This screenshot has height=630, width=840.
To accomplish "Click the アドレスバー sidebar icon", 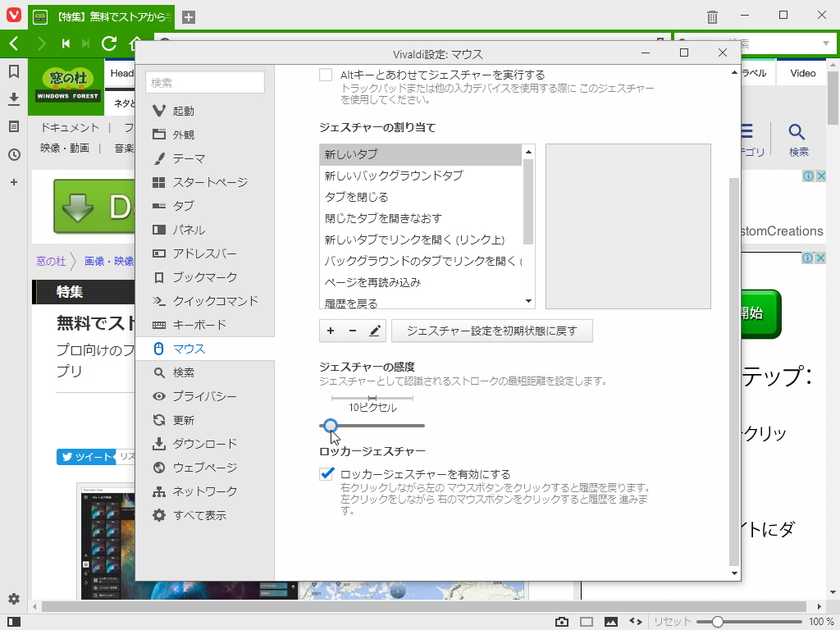I will click(x=159, y=253).
